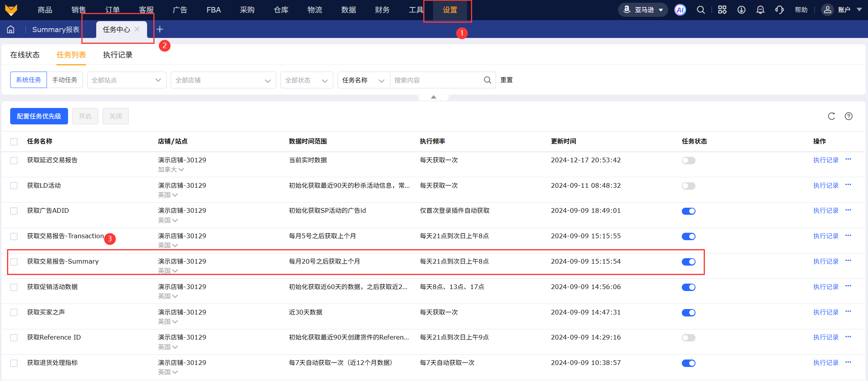Open 执行记录 link for 获取买家之声
Image resolution: width=868 pixels, height=381 pixels.
[x=825, y=312]
